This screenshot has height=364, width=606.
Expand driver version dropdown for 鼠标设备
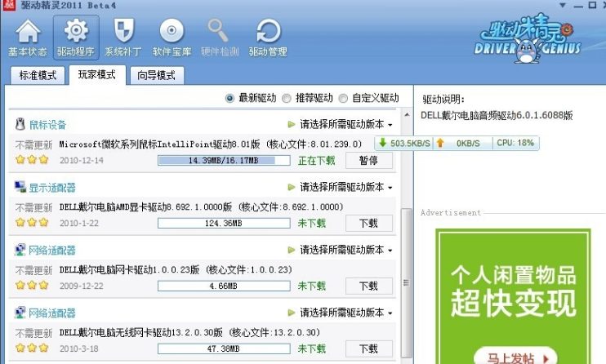click(x=341, y=125)
